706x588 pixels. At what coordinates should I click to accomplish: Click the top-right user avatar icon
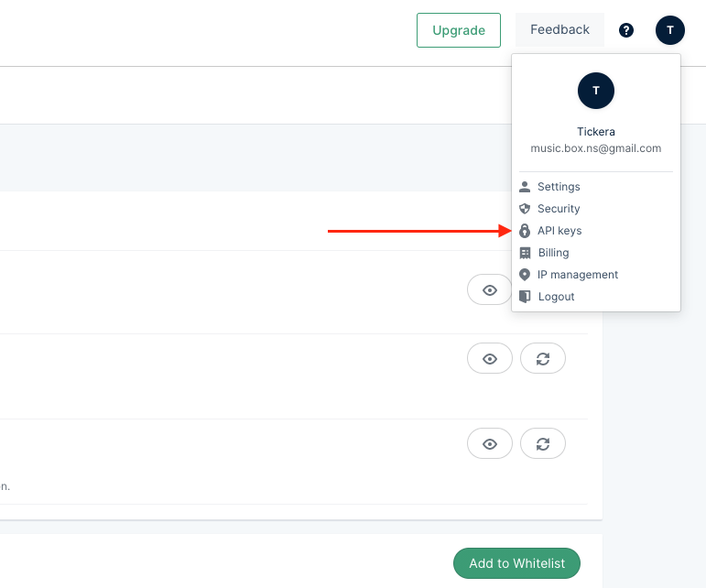click(670, 30)
